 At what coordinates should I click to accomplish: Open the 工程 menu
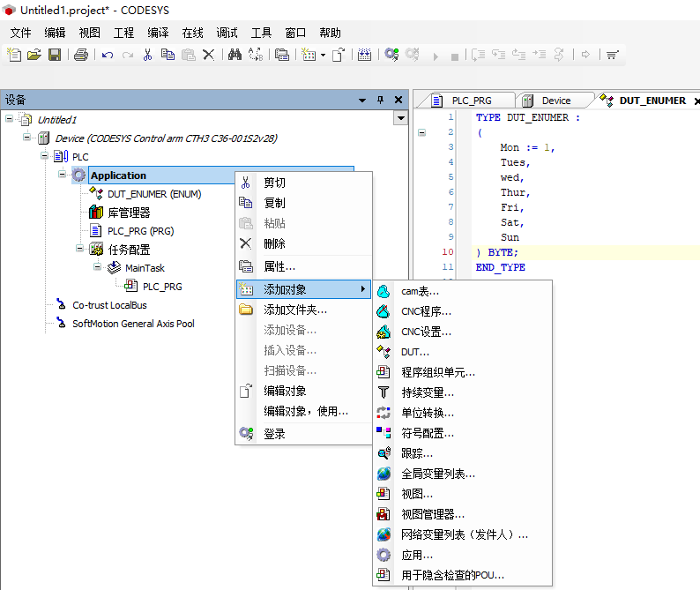tap(123, 33)
